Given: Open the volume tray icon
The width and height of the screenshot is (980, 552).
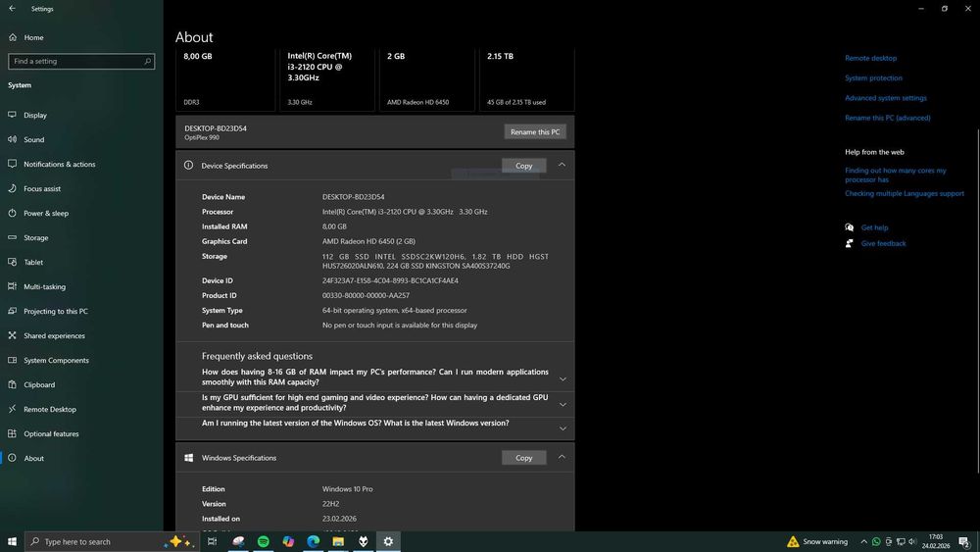Looking at the screenshot, I should point(912,542).
